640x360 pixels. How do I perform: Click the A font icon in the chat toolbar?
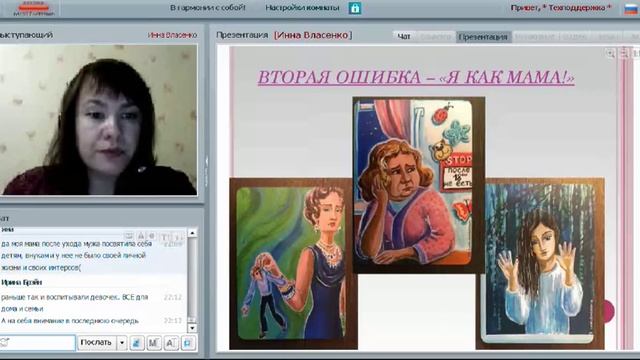coord(171,343)
